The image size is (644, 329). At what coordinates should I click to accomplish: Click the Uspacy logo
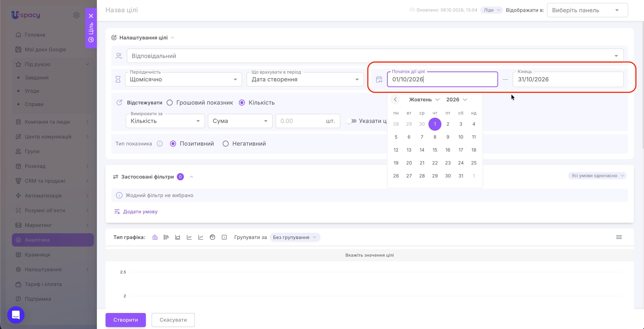pos(26,15)
